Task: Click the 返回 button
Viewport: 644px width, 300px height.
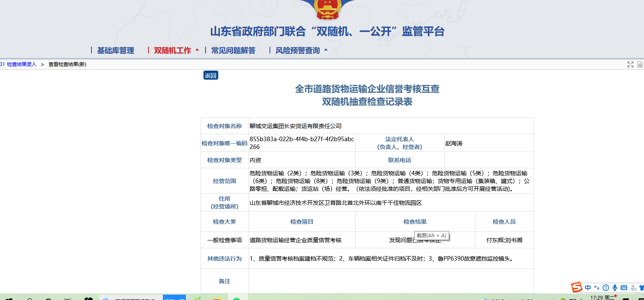Action: tap(210, 76)
